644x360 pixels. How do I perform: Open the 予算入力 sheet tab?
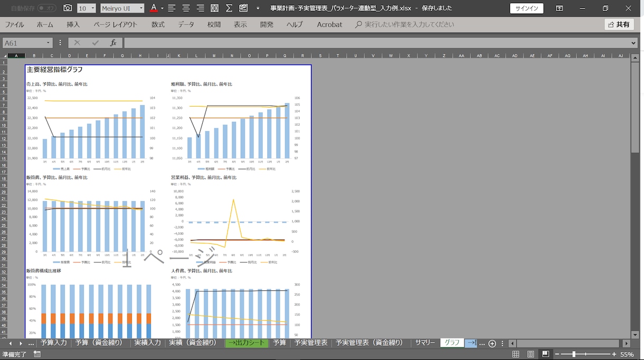(53, 343)
